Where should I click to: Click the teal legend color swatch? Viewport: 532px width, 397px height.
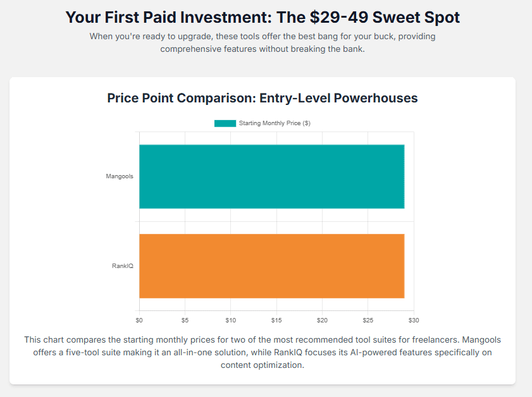225,123
